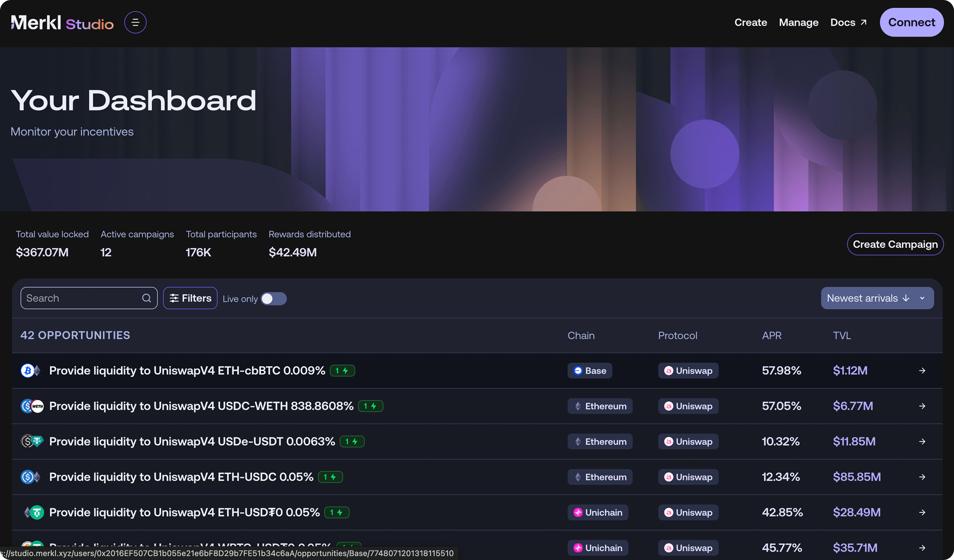Open the hamburger menu beside Merkl Studio

[x=135, y=22]
